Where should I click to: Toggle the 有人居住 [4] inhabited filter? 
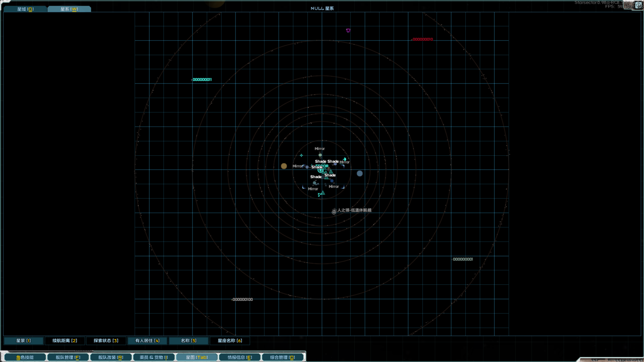[x=147, y=341]
